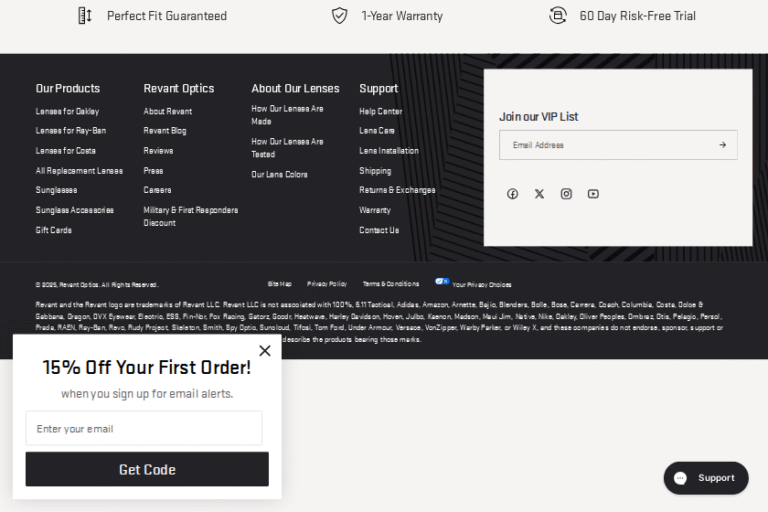This screenshot has width=768, height=512.
Task: Open the Instagram social icon
Action: pyautogui.click(x=566, y=194)
